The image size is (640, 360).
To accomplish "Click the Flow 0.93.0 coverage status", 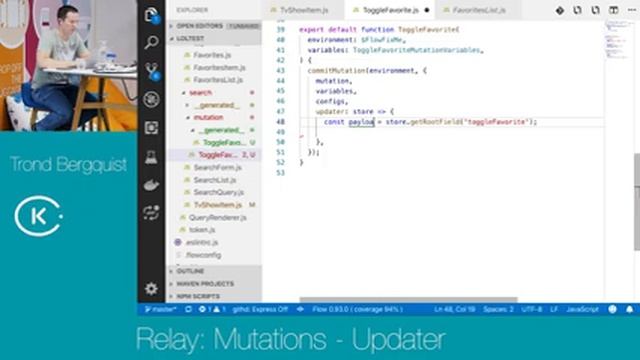I will pos(358,309).
